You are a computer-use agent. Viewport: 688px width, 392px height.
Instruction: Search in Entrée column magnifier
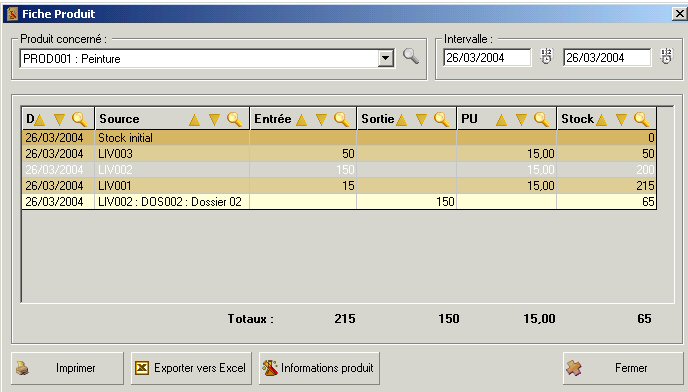[341, 119]
